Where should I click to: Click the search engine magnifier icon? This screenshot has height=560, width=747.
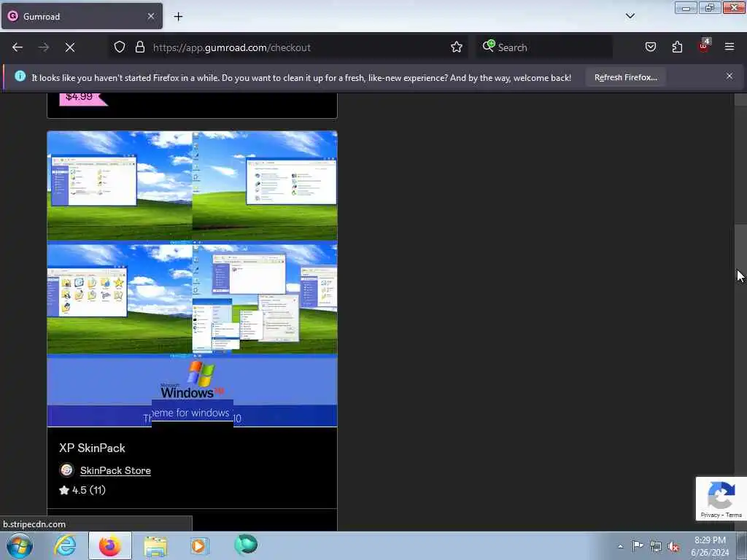488,46
